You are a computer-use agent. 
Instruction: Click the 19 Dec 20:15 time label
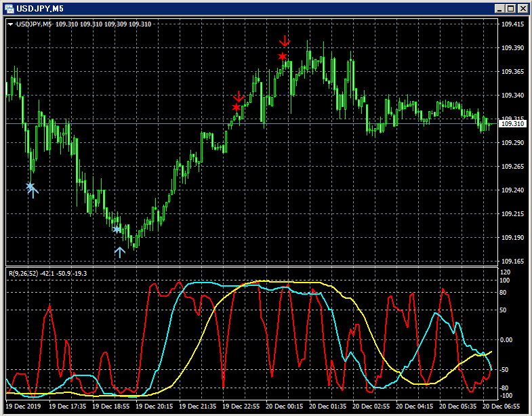pos(155,406)
